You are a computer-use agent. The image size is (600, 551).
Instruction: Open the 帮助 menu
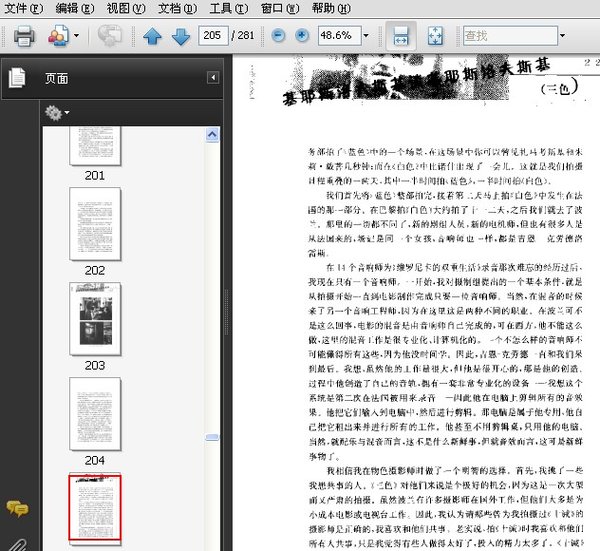[331, 8]
